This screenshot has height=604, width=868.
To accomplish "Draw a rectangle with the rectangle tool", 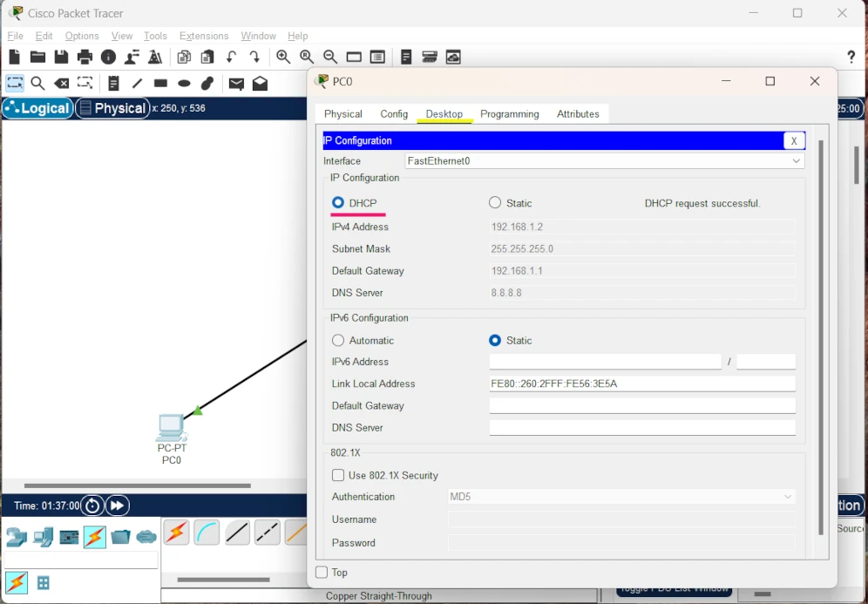I will click(160, 84).
